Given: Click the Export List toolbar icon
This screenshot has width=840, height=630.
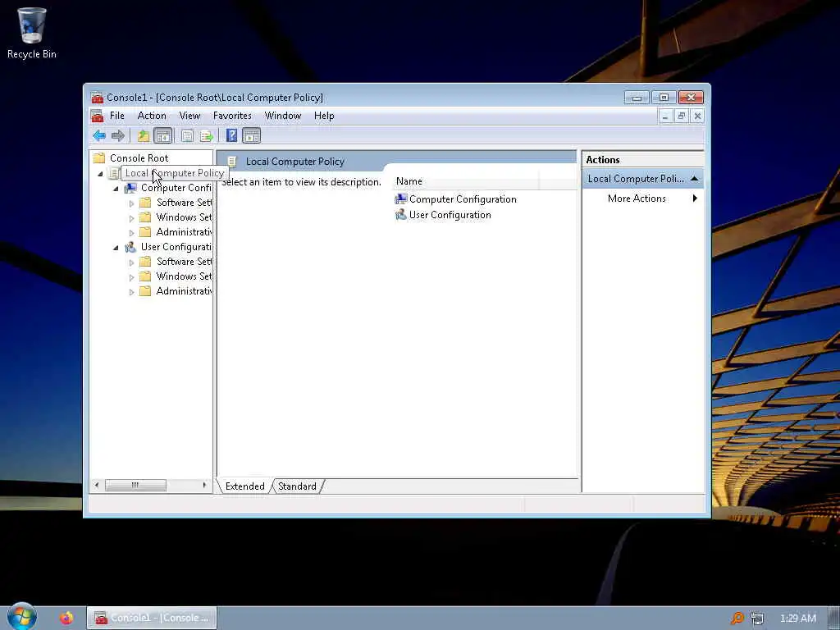Looking at the screenshot, I should tap(206, 136).
